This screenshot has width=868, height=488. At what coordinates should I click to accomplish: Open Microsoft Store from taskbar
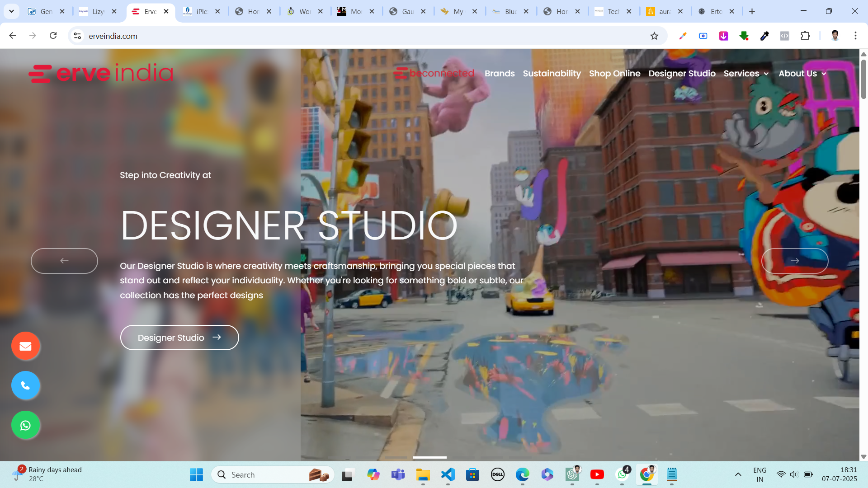(472, 474)
